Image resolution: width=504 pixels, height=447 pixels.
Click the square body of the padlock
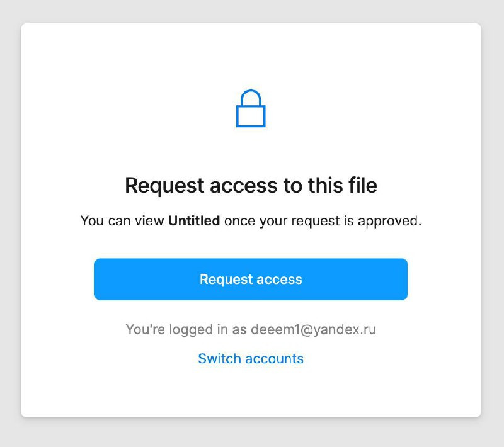(x=251, y=116)
